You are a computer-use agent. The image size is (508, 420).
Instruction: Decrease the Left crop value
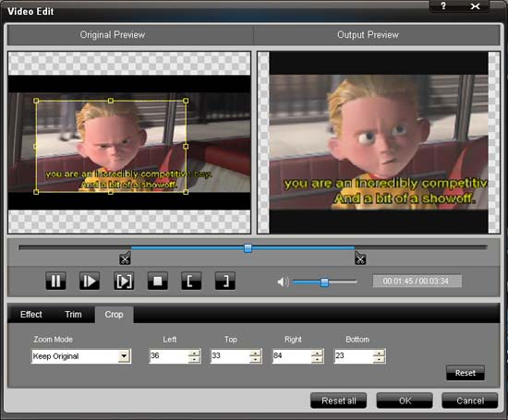194,359
